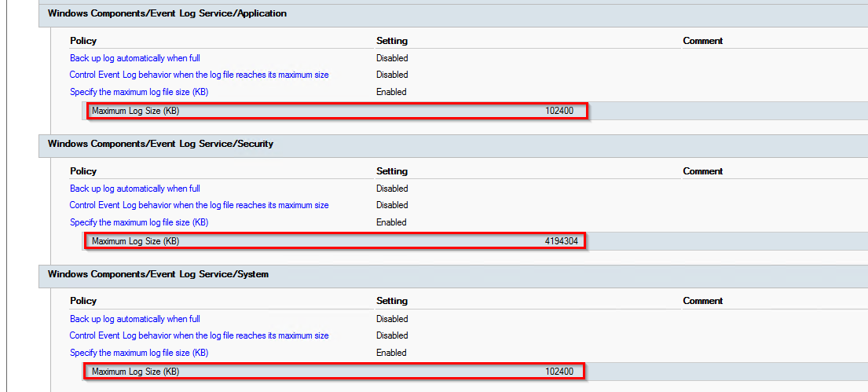Viewport: 868px width, 392px height.
Task: Click the Setting column header under Security
Action: point(392,171)
